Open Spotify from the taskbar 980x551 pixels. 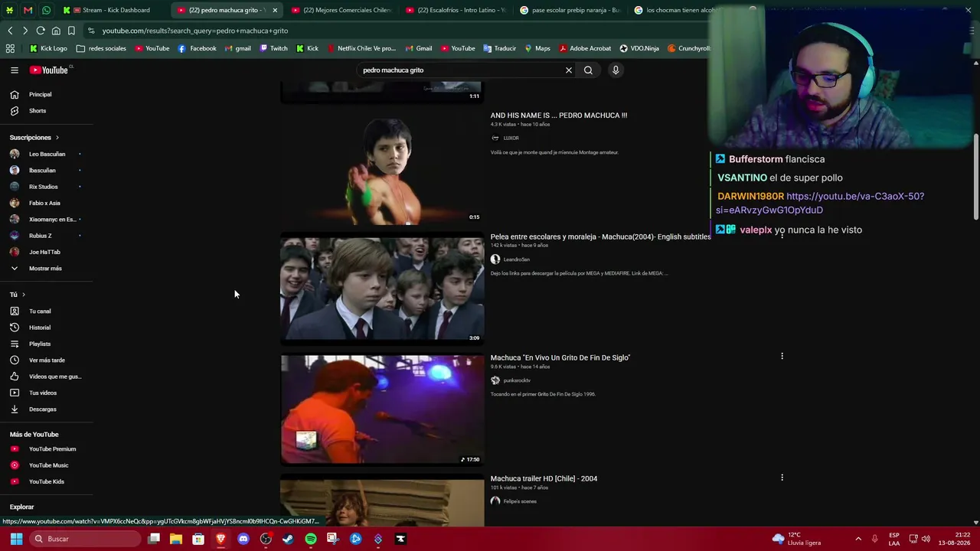click(x=311, y=539)
